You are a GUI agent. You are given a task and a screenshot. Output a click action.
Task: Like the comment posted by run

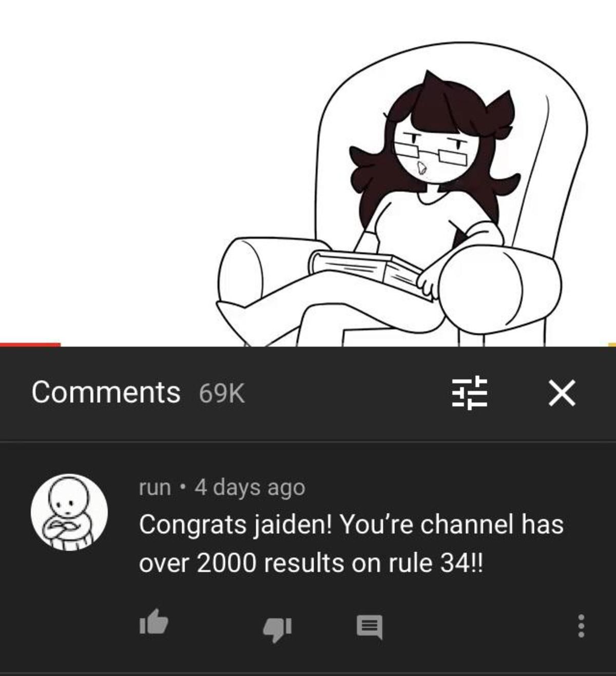point(153,624)
